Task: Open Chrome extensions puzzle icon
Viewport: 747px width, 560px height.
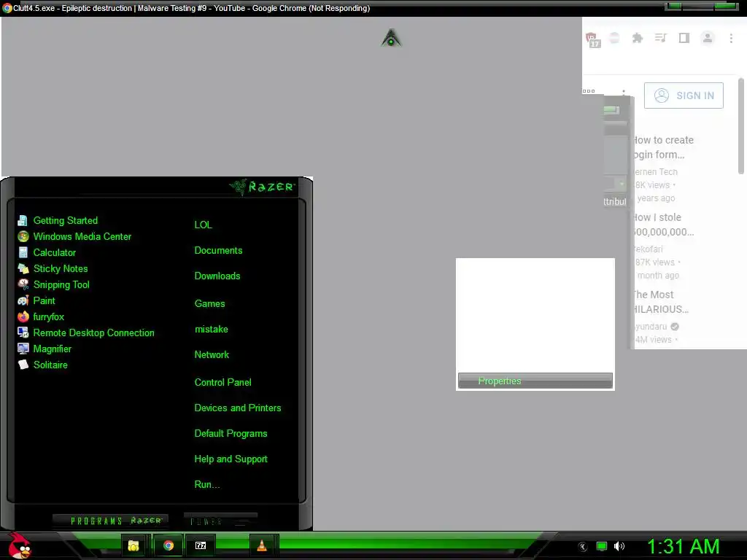Action: point(638,38)
